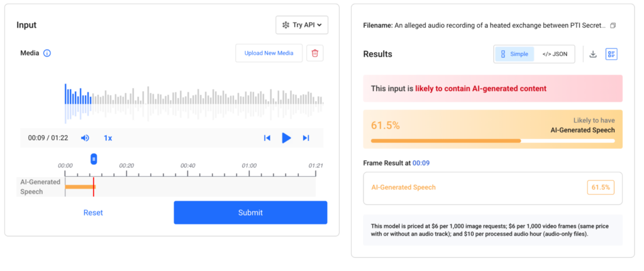Open the Try API dropdown
644x271 pixels.
click(x=302, y=25)
